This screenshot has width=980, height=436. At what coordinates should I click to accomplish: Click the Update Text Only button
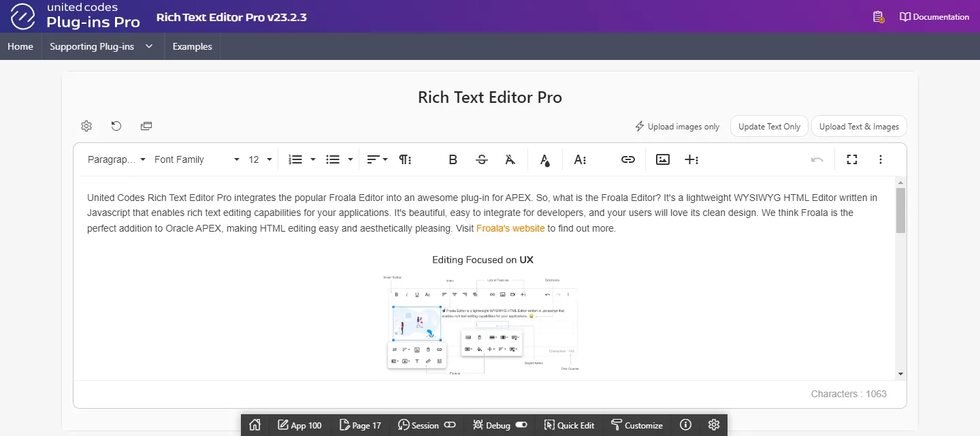tap(769, 126)
